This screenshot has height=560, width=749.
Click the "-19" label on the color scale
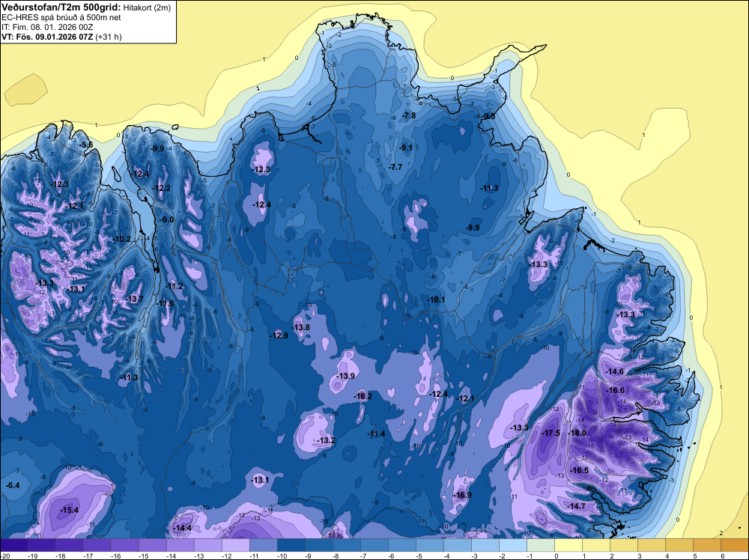[33, 556]
